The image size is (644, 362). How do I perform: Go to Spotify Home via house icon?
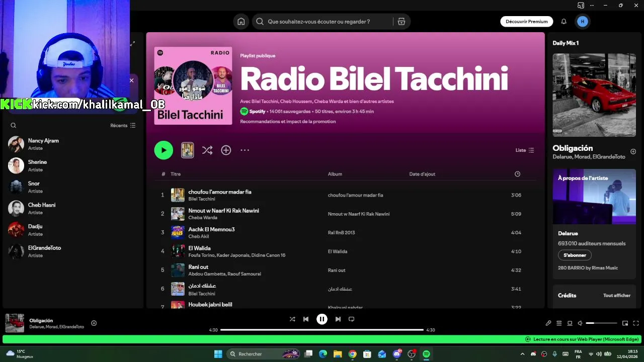tap(241, 22)
